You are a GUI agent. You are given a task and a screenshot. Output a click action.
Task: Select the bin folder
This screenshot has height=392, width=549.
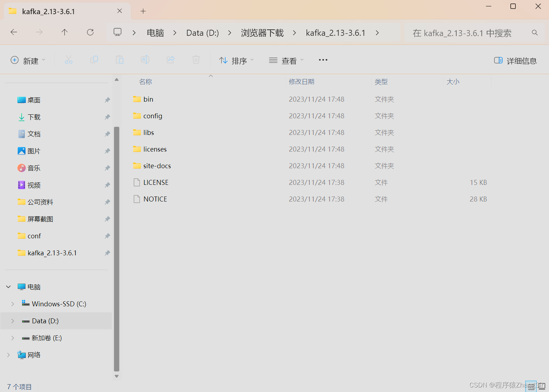pos(148,99)
